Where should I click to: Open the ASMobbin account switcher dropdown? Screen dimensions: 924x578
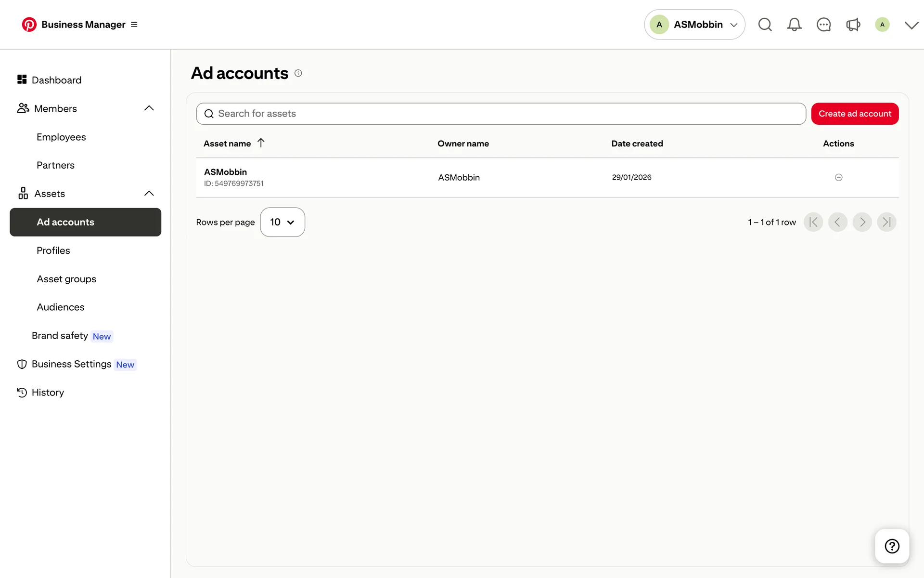click(x=694, y=25)
